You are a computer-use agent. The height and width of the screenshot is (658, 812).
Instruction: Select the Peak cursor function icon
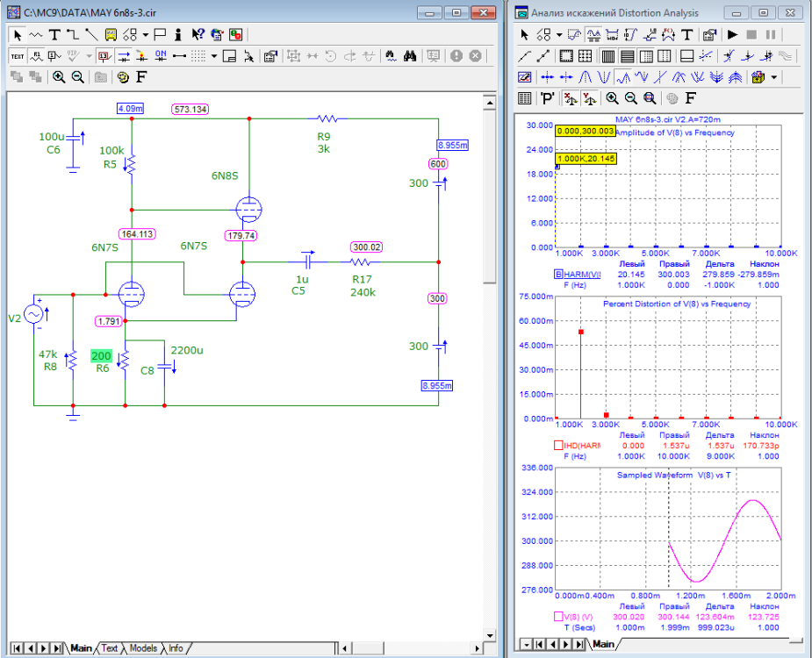coord(586,77)
